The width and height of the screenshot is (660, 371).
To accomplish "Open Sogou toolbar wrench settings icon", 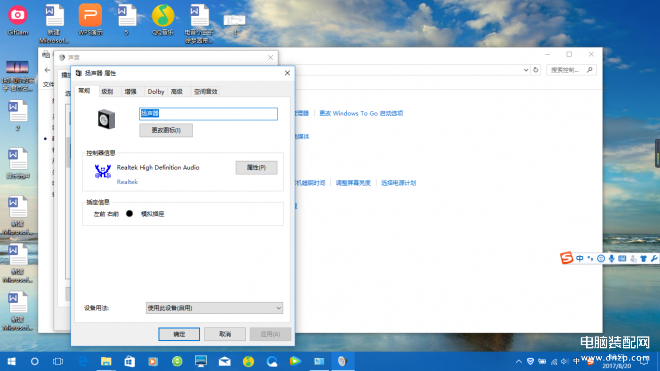I will point(654,259).
